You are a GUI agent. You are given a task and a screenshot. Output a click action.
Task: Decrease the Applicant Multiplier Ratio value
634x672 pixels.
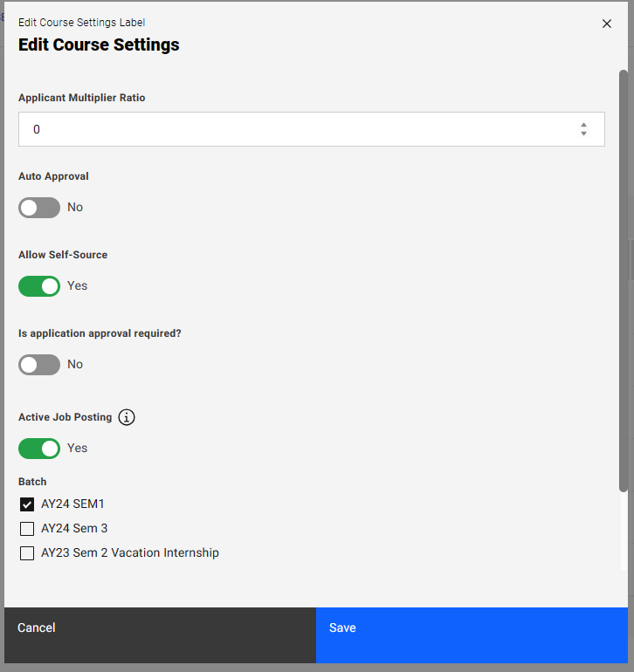point(583,134)
